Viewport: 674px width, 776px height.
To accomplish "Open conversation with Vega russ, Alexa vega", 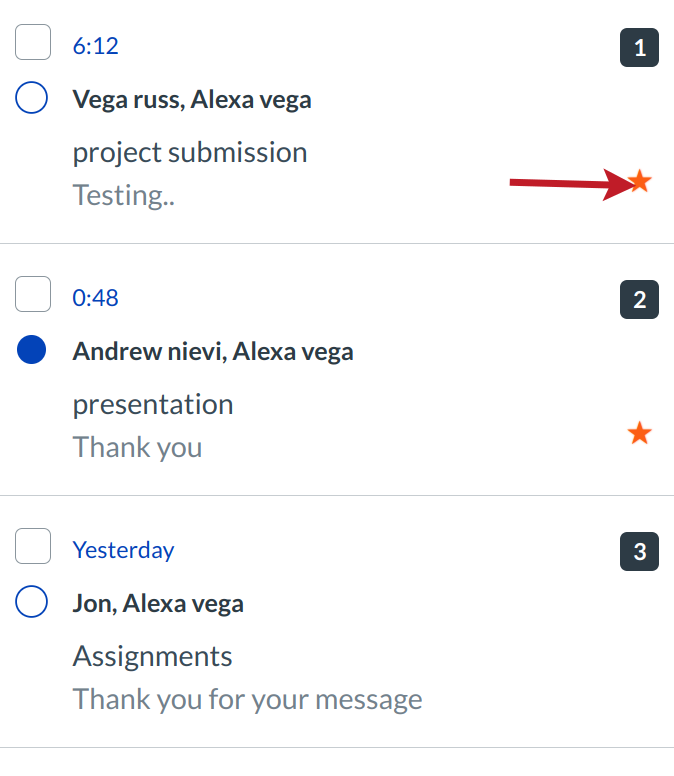I will 192,100.
